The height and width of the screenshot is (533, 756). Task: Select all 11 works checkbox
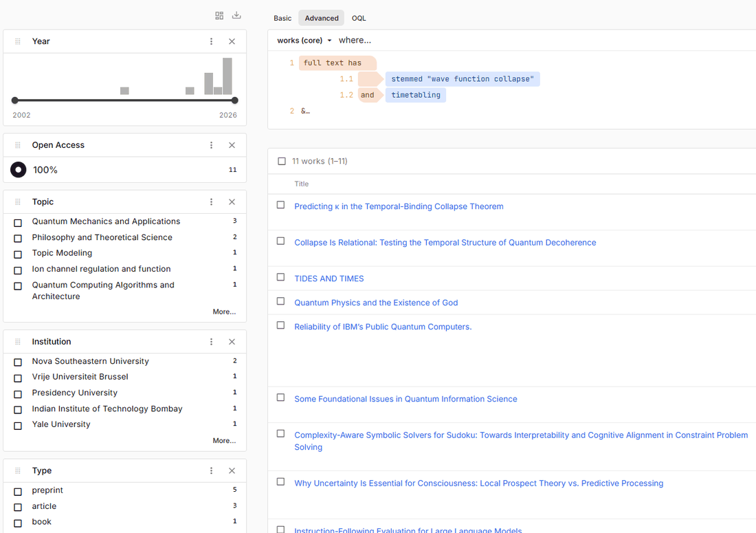[x=282, y=161]
